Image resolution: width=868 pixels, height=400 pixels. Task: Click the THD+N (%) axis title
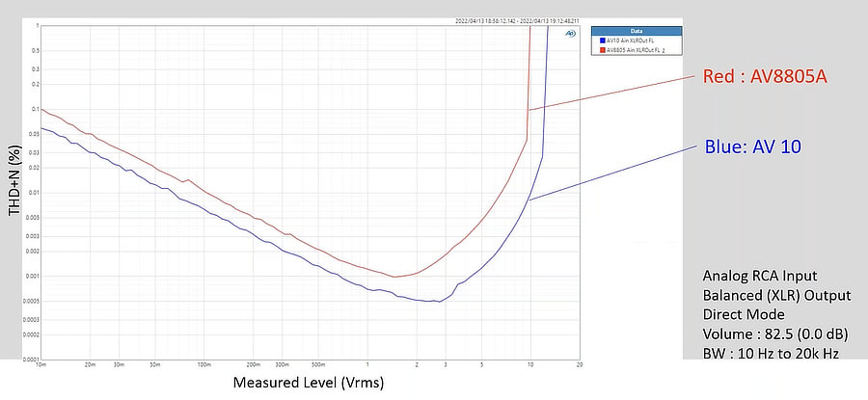pos(15,181)
